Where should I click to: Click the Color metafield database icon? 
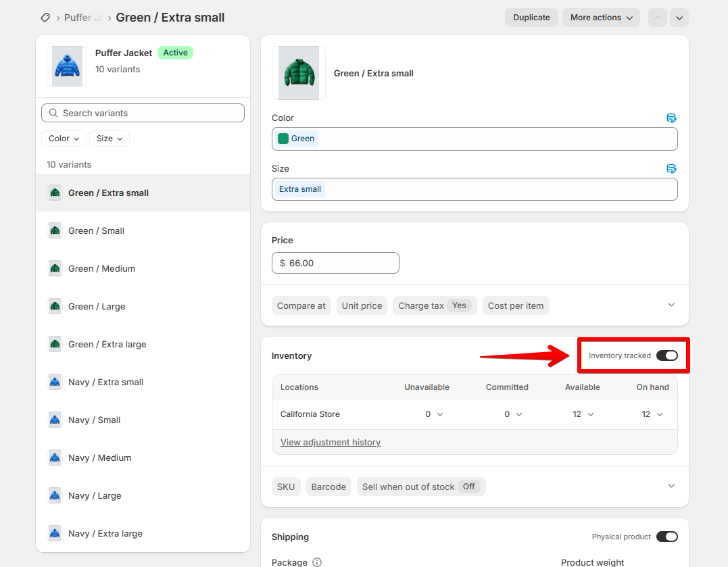point(671,118)
